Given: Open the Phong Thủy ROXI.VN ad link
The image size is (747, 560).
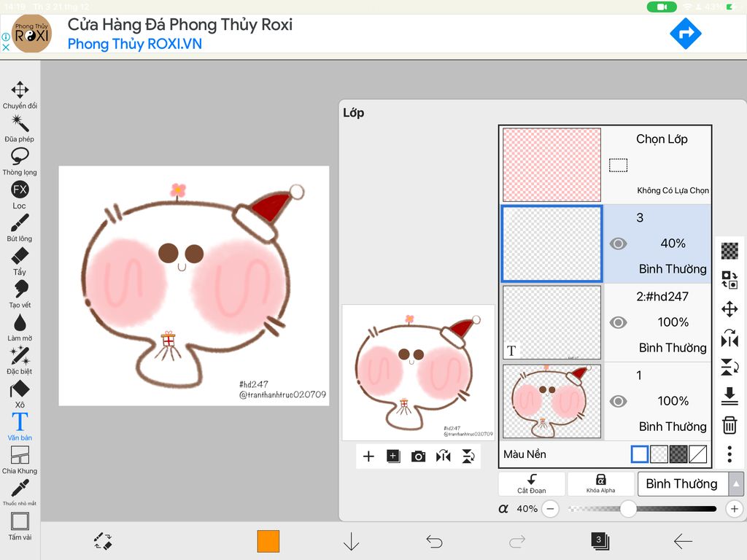Looking at the screenshot, I should [x=135, y=44].
